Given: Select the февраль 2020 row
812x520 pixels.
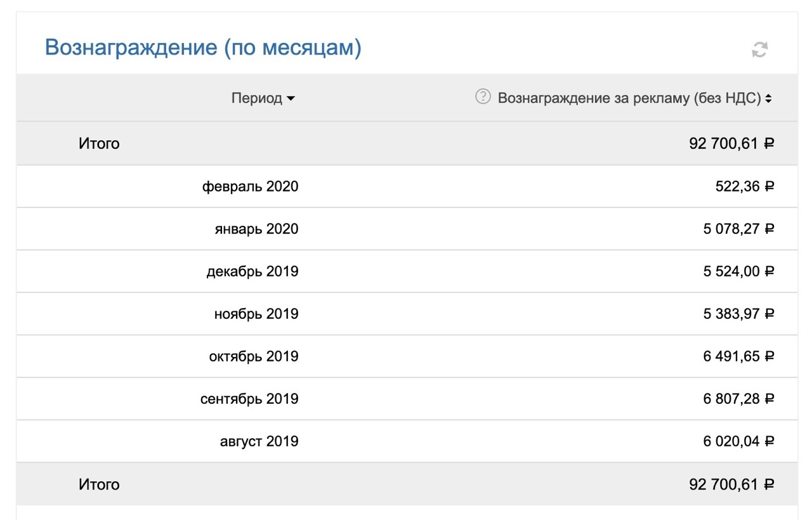Looking at the screenshot, I should coord(250,186).
